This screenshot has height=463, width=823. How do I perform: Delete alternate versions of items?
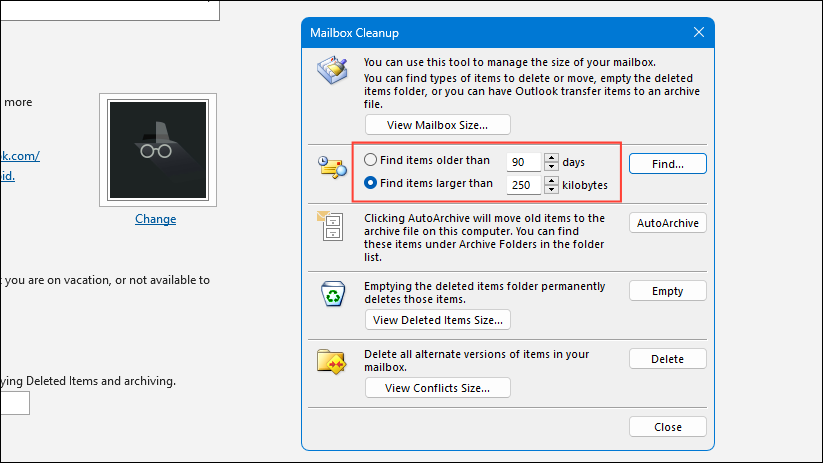668,359
